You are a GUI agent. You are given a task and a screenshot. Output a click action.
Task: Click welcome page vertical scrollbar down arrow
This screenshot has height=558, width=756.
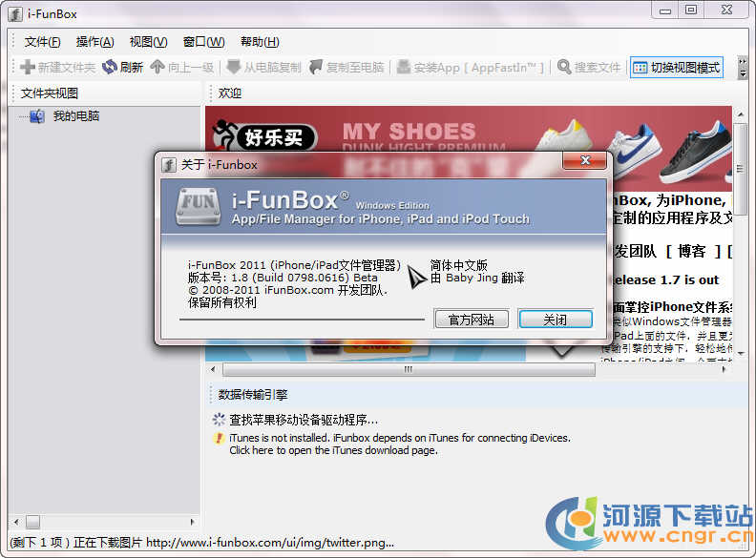point(741,354)
